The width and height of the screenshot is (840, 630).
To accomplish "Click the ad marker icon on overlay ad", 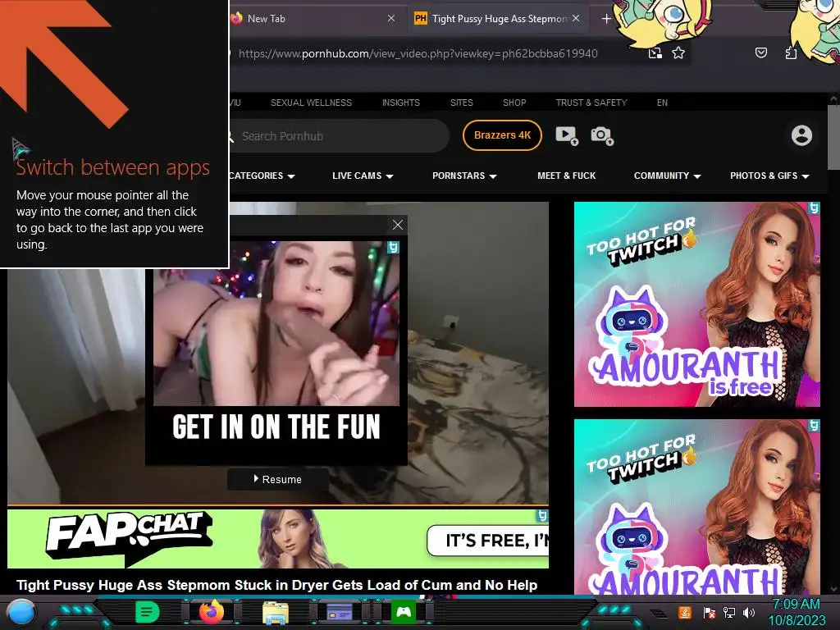I will 393,247.
